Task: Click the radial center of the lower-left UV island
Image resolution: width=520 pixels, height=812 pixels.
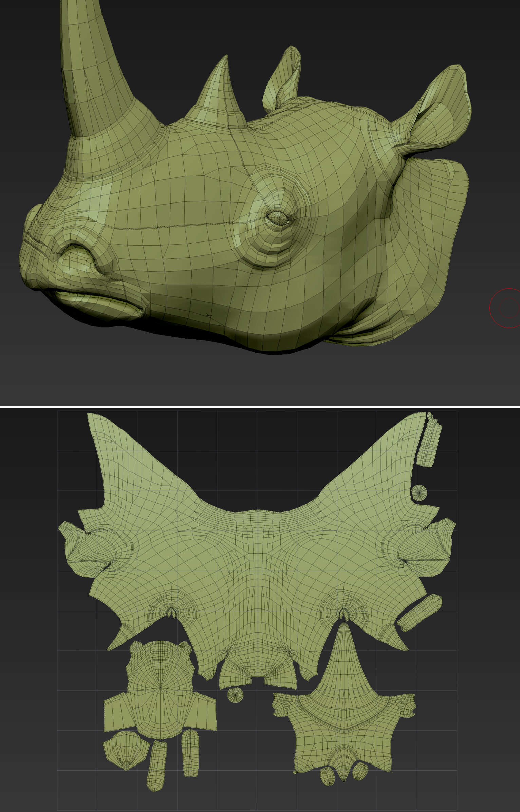Action: [161, 688]
